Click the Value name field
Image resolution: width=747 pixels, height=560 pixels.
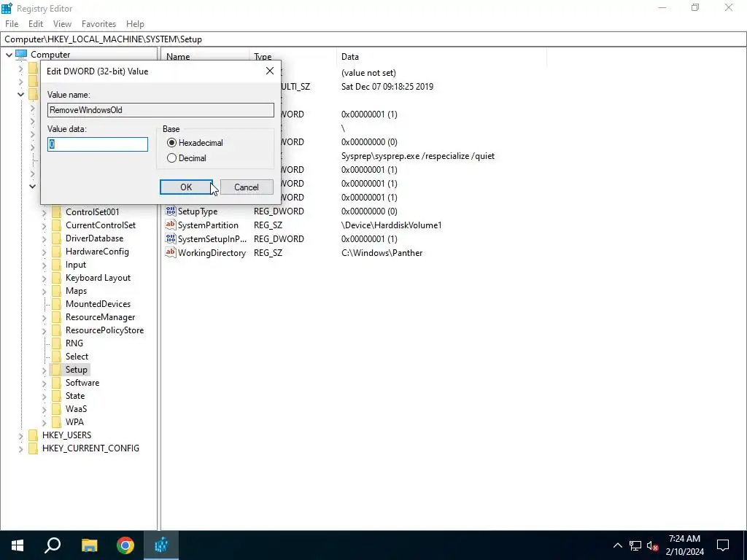[x=160, y=110]
